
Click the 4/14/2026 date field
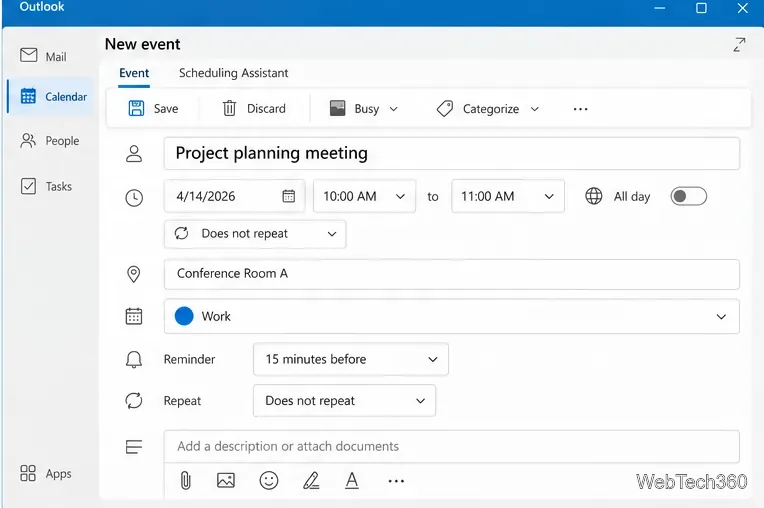point(234,196)
